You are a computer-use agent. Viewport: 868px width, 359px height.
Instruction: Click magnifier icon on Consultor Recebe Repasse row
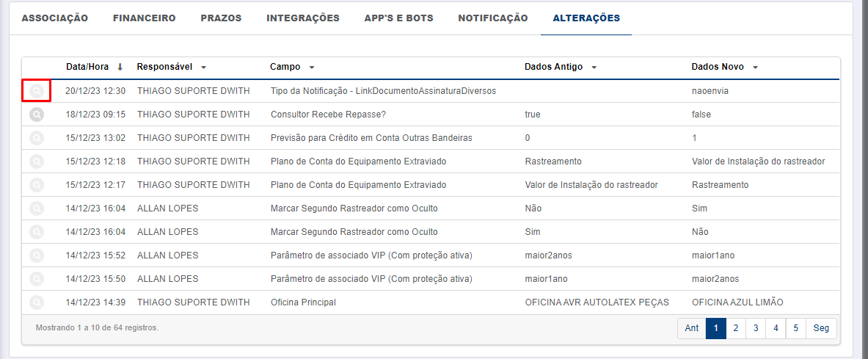[36, 114]
